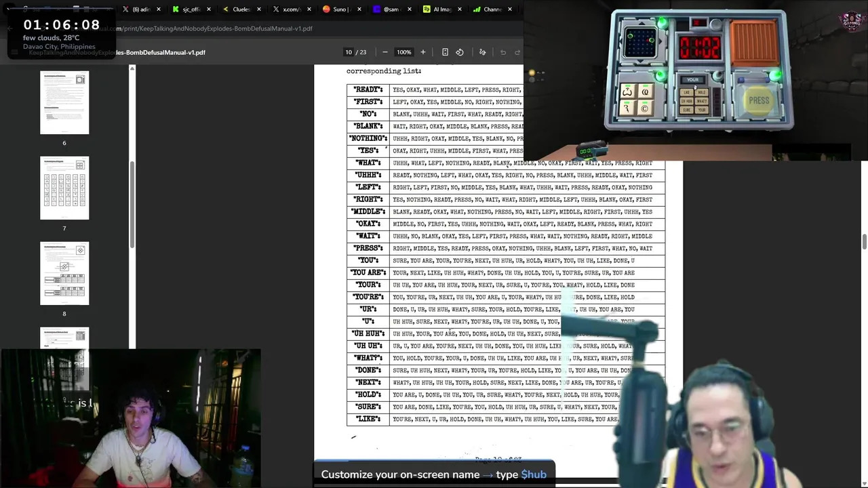
Task: Click the "DONE": row label
Action: tap(368, 370)
